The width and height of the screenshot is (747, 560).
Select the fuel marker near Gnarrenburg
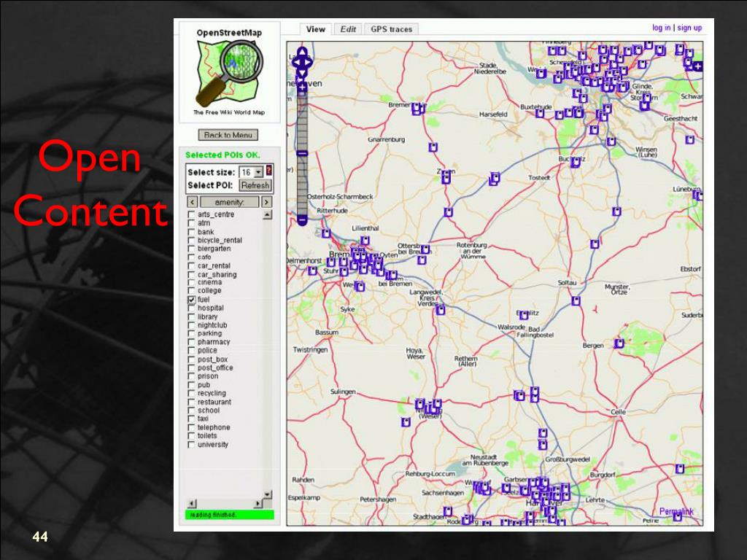pos(433,147)
